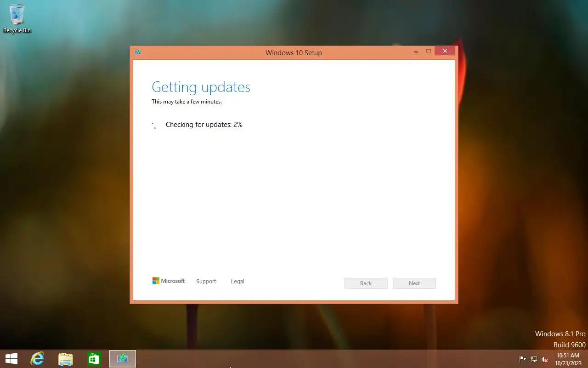Click the 'Getting updates' heading
Viewport: 588px width, 368px height.
pyautogui.click(x=201, y=87)
